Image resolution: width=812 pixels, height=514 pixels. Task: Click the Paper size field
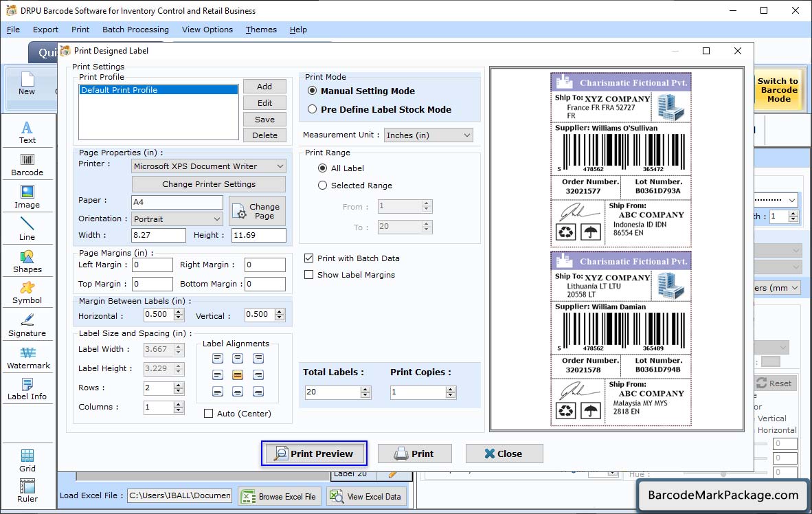[177, 202]
